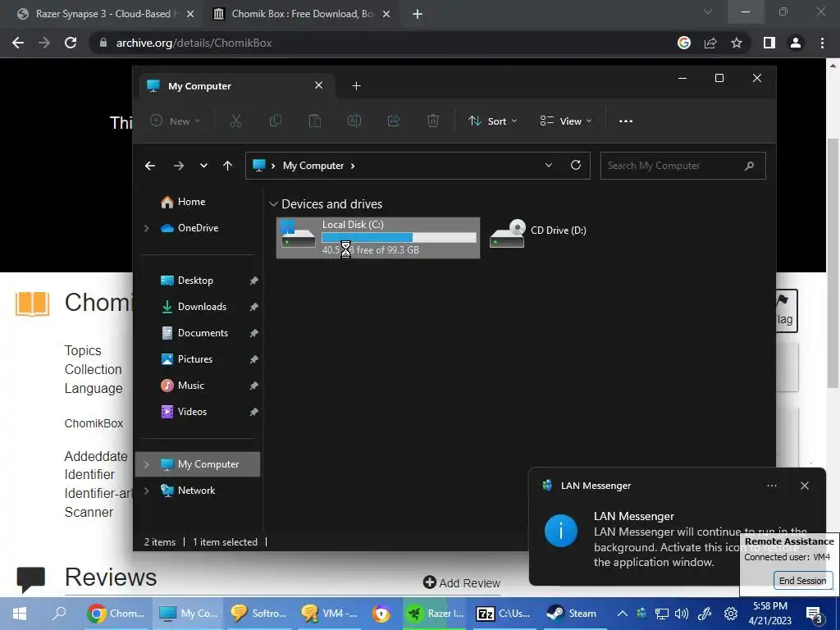Close the LAN Messenger notification
This screenshot has height=630, width=840.
coord(805,486)
